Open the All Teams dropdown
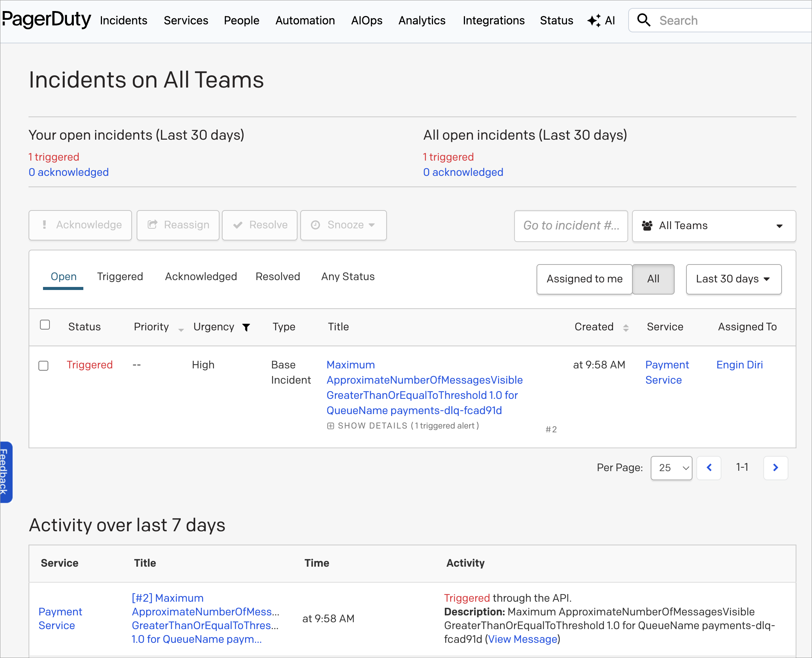812x658 pixels. pos(714,226)
